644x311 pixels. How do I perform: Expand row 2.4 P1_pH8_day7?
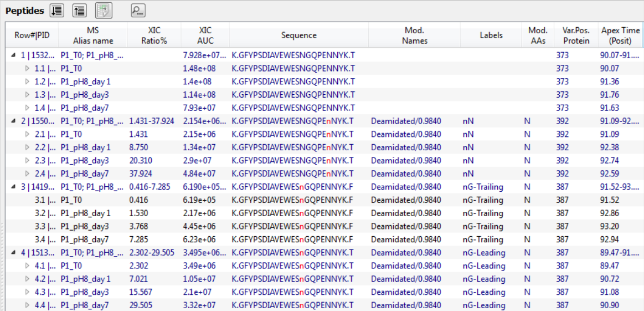[28, 174]
